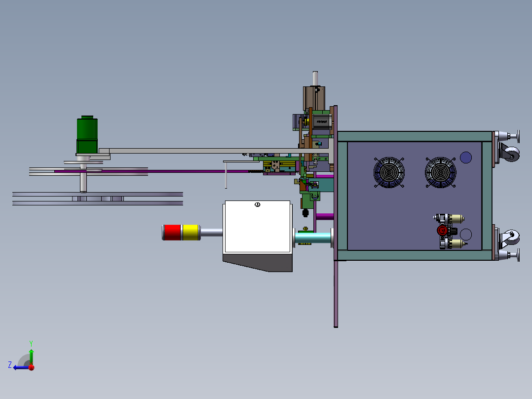Click the keyhole lock on white box

click(x=258, y=204)
